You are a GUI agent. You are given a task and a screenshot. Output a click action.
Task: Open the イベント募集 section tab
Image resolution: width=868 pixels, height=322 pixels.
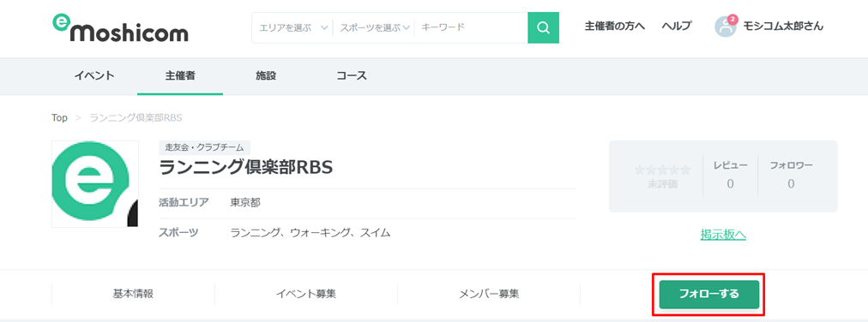click(x=306, y=294)
